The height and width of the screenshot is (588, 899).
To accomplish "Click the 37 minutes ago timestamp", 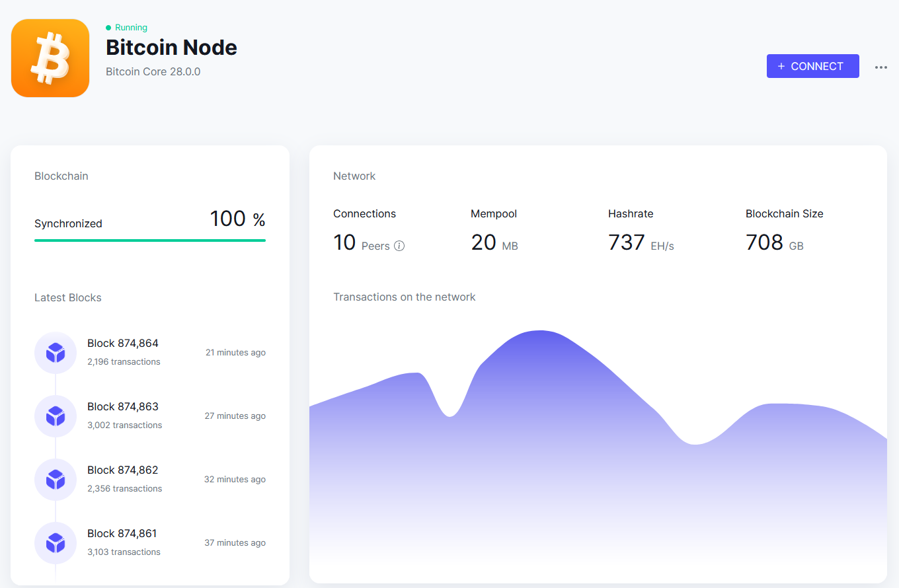I will (235, 543).
